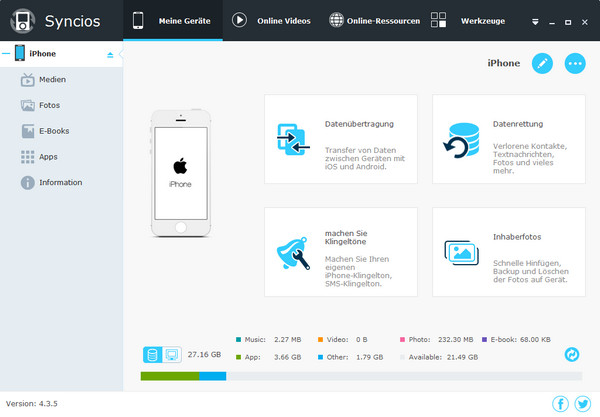Click the Music teal color swatch
The width and height of the screenshot is (600, 417).
(x=238, y=339)
